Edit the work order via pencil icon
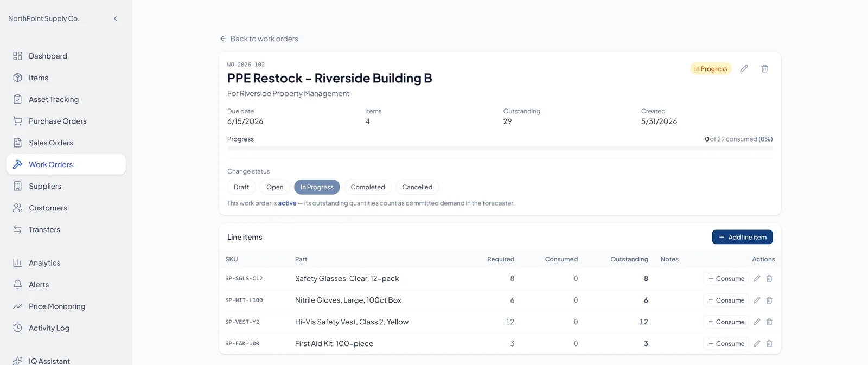The height and width of the screenshot is (365, 868). pos(744,68)
